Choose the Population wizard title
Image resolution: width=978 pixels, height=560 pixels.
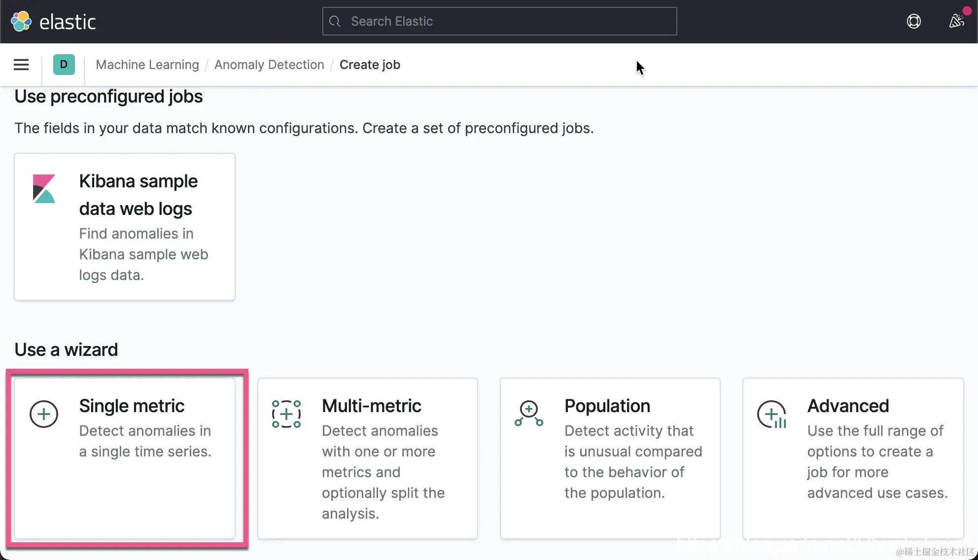click(607, 406)
